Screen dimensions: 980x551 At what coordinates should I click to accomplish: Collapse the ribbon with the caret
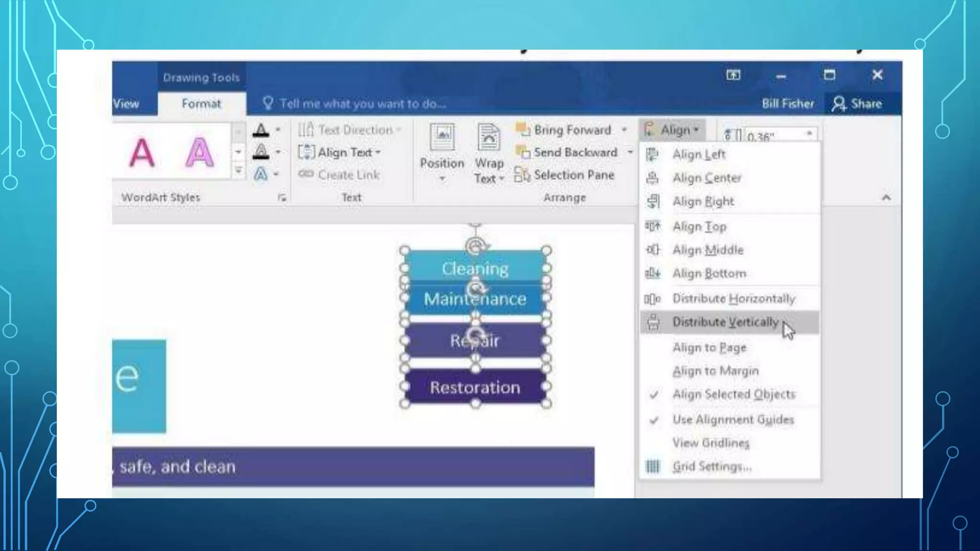click(x=886, y=198)
